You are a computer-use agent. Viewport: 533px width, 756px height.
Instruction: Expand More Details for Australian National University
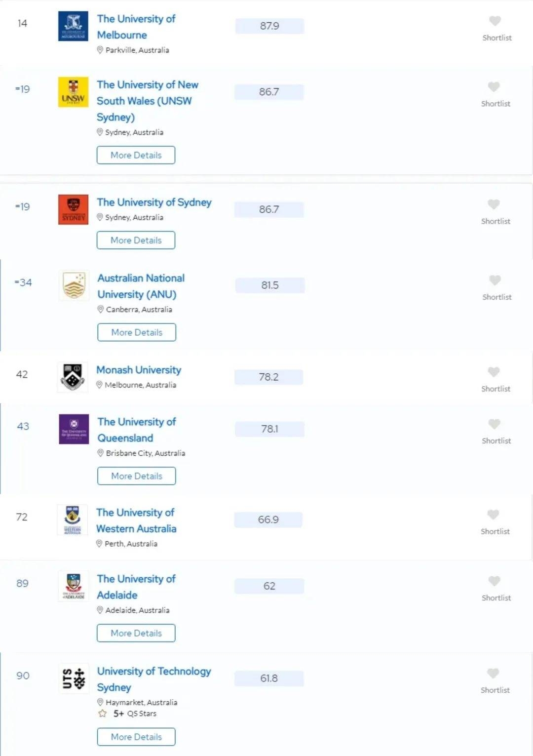coord(137,332)
